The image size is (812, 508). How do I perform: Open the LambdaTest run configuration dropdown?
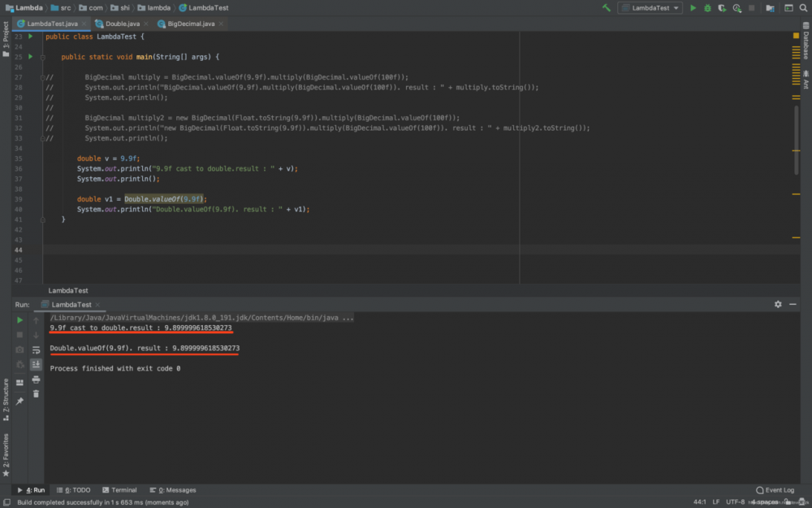pos(650,7)
